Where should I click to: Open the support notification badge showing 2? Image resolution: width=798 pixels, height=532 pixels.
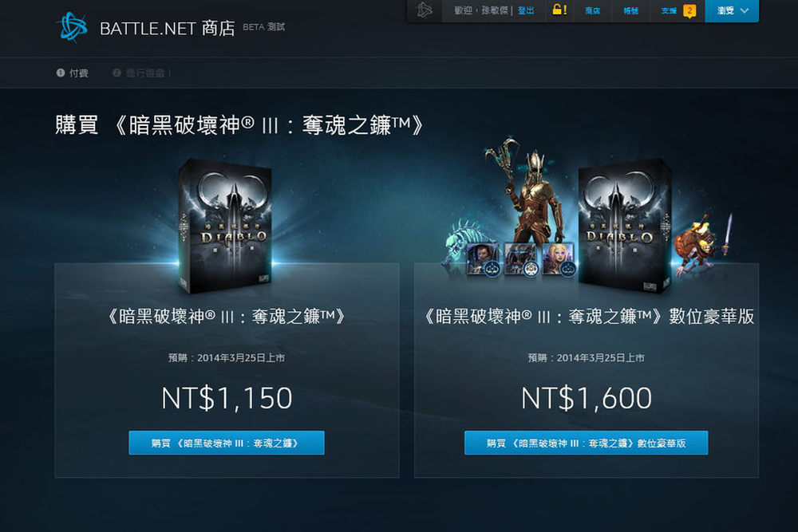(x=689, y=10)
